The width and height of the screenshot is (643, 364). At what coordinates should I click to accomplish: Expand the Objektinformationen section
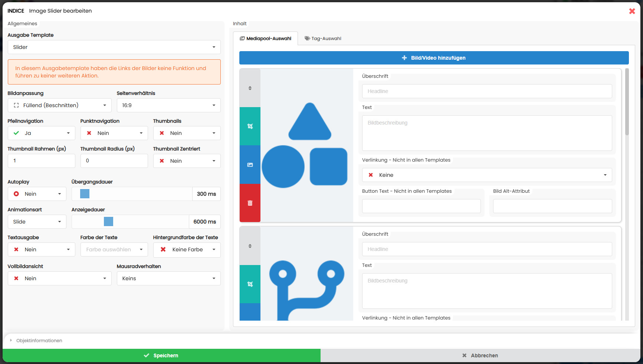pyautogui.click(x=39, y=341)
